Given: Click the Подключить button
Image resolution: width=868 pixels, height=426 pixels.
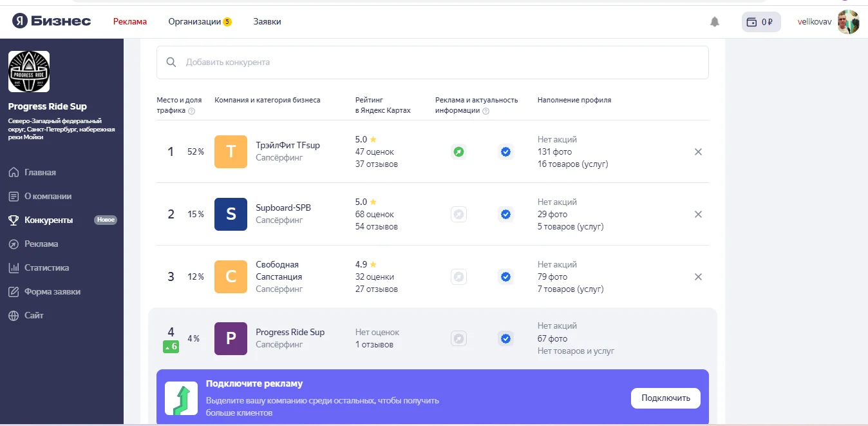Looking at the screenshot, I should pyautogui.click(x=666, y=398).
